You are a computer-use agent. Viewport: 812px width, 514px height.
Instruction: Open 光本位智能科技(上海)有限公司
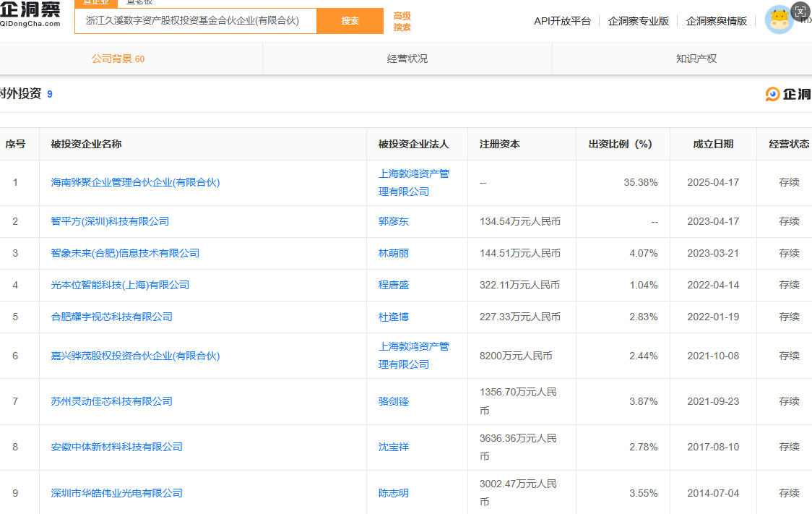(120, 285)
